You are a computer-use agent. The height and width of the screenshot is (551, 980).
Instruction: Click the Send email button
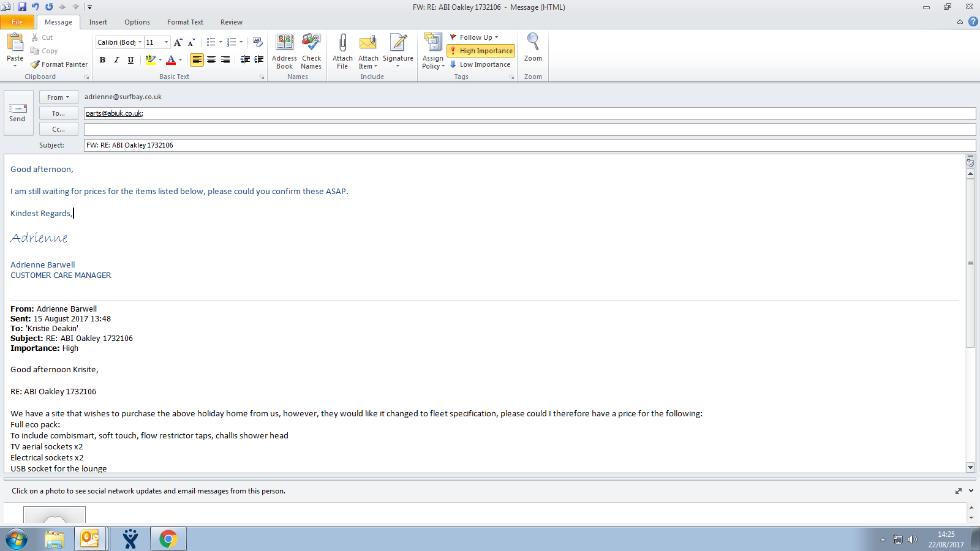[x=17, y=113]
